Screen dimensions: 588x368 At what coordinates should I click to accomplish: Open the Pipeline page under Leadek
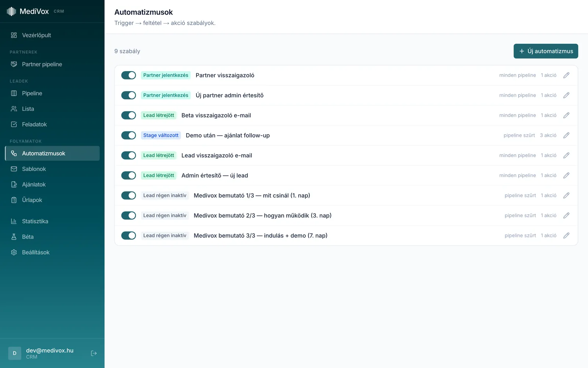click(52, 93)
